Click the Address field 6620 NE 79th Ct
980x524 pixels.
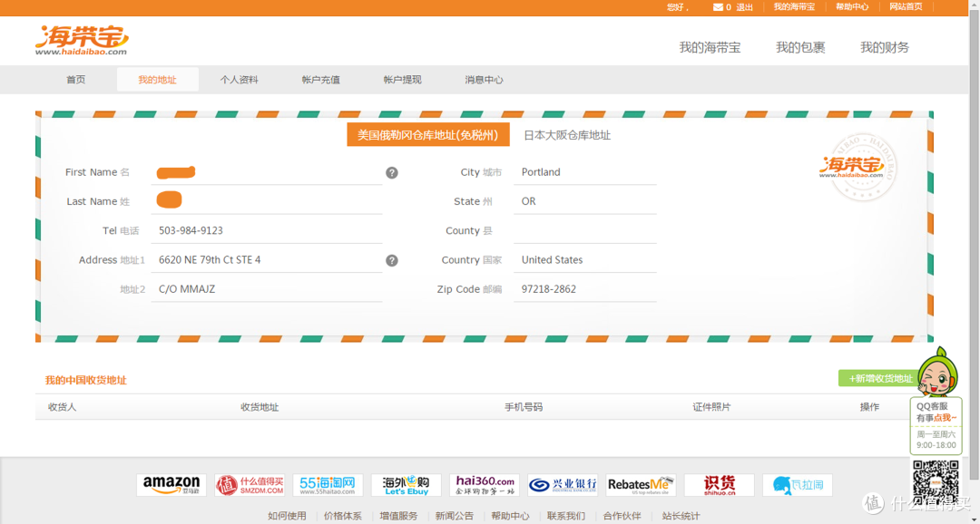click(266, 260)
